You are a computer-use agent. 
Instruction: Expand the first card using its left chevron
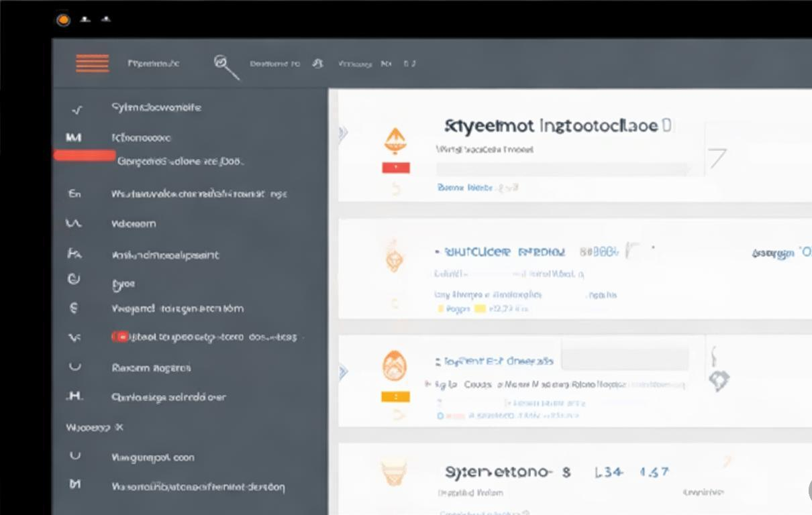point(343,133)
